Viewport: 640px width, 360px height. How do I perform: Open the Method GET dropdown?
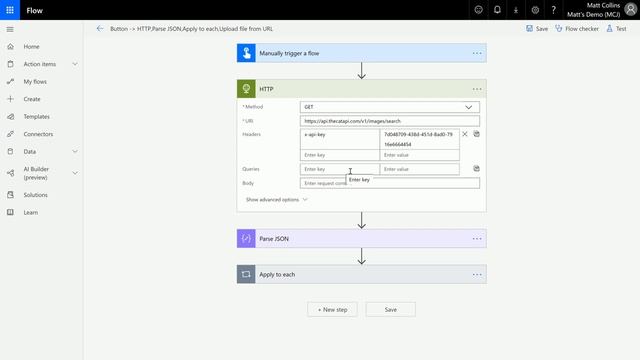(390, 107)
